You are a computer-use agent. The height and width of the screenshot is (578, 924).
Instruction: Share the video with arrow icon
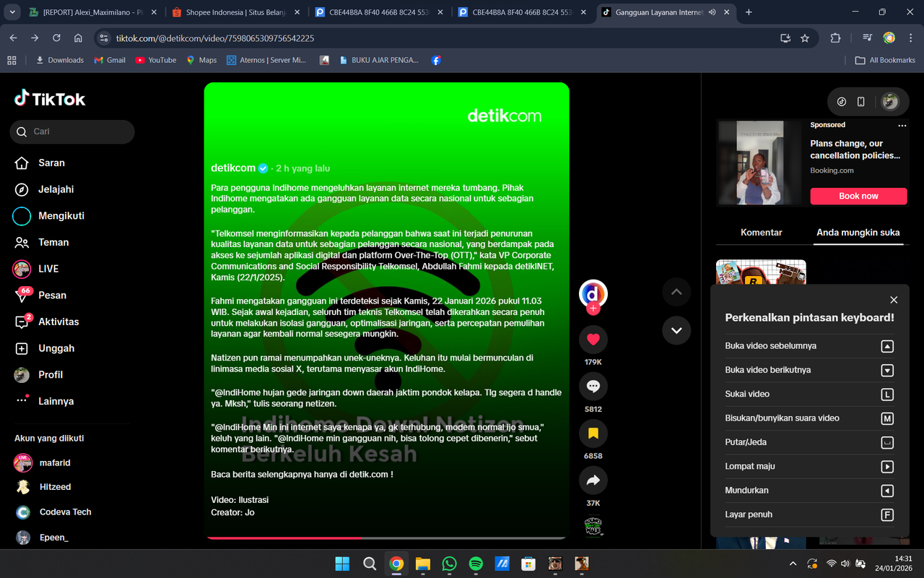click(593, 480)
